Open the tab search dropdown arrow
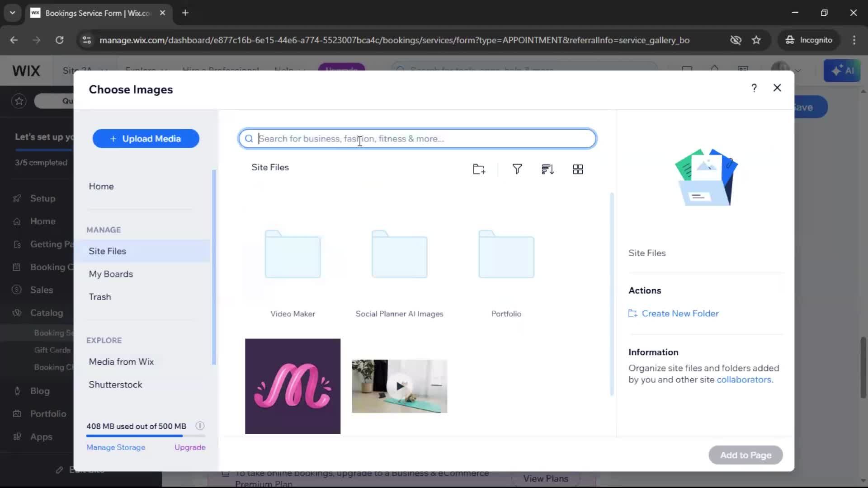The image size is (868, 488). [12, 13]
